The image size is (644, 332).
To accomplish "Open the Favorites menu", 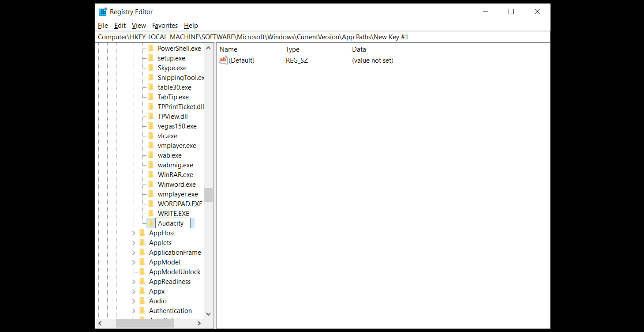I will [165, 26].
